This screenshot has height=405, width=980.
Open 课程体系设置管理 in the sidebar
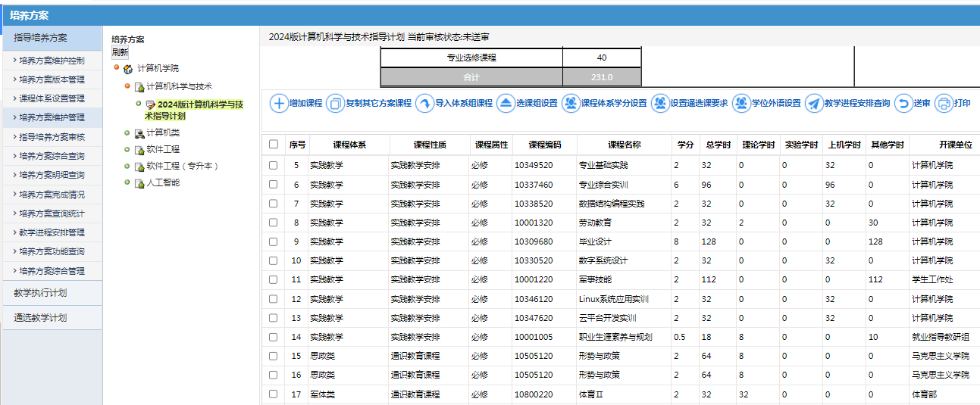click(x=52, y=98)
